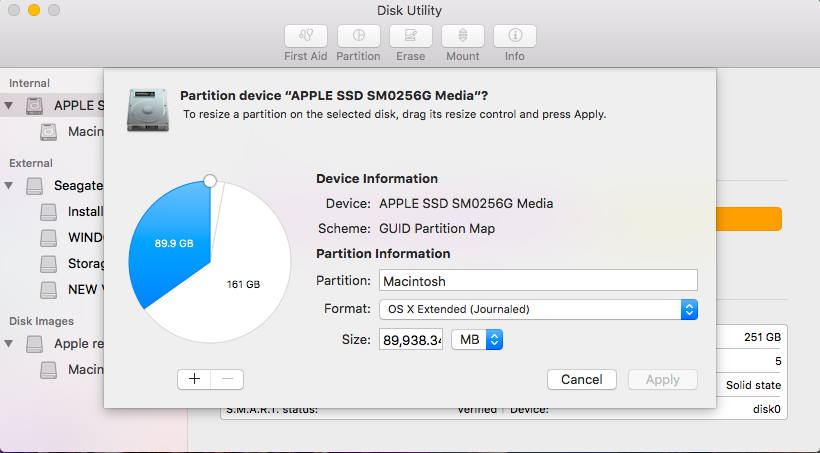Click the Partition toolbar icon
The height and width of the screenshot is (453, 820).
(358, 36)
